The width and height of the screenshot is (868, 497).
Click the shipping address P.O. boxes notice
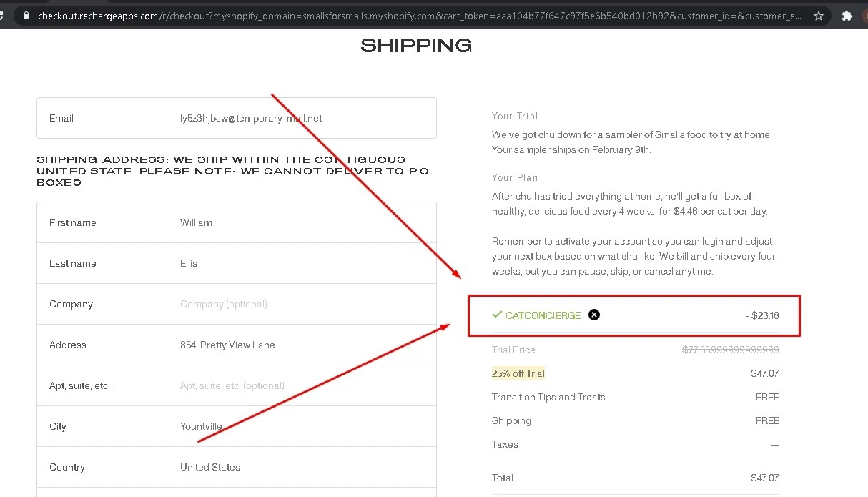pos(235,171)
